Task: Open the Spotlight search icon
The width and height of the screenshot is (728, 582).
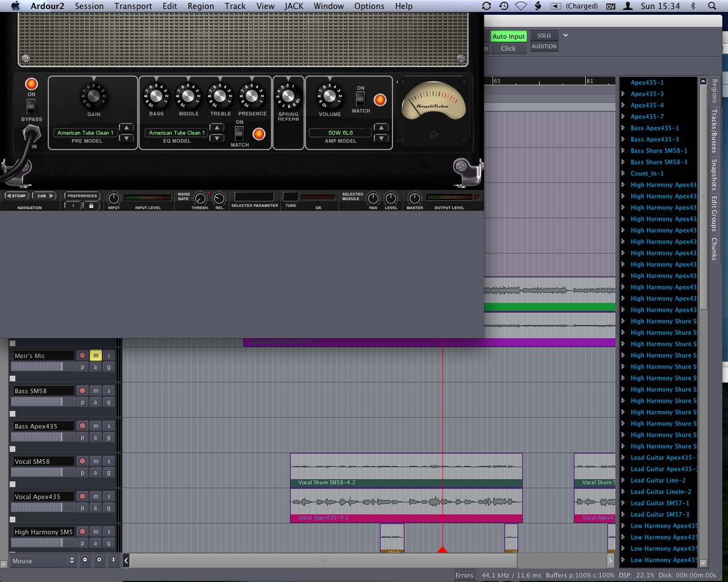Action: (712, 6)
